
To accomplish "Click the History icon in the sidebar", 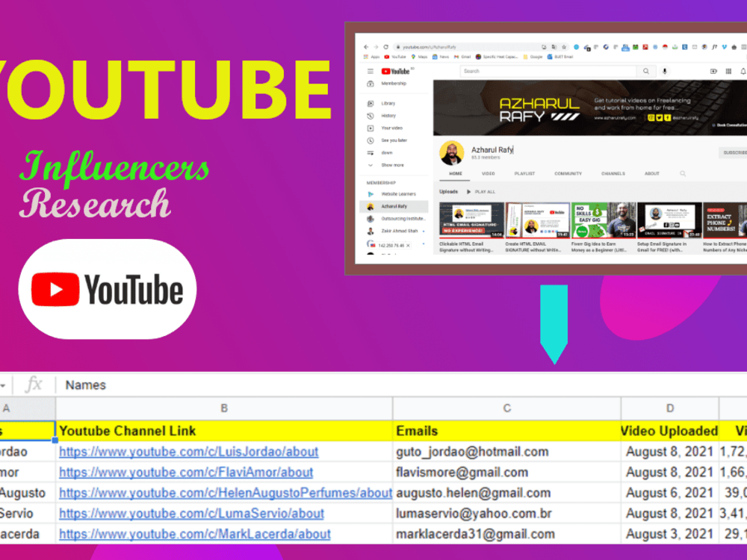I will click(x=370, y=116).
